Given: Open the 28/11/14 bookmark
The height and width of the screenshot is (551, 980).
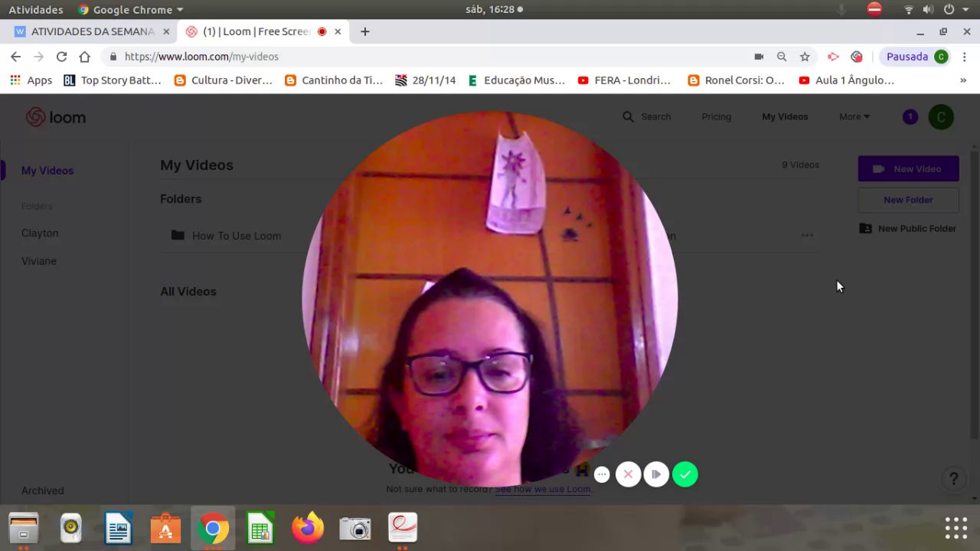Looking at the screenshot, I should (x=426, y=80).
